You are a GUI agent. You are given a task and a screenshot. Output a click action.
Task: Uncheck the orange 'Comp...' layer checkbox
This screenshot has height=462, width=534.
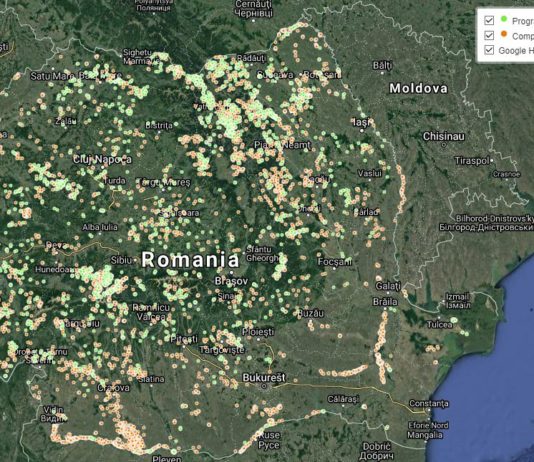[489, 35]
